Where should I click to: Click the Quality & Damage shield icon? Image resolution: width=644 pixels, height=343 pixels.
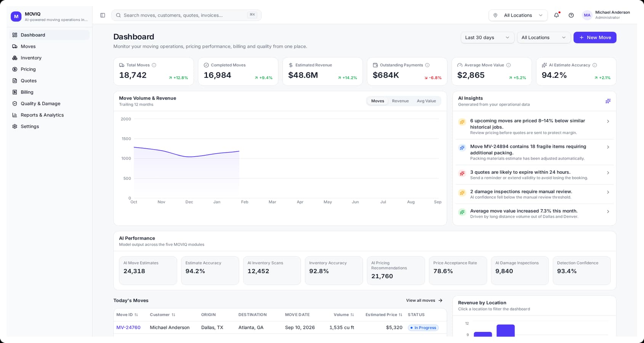pos(15,104)
